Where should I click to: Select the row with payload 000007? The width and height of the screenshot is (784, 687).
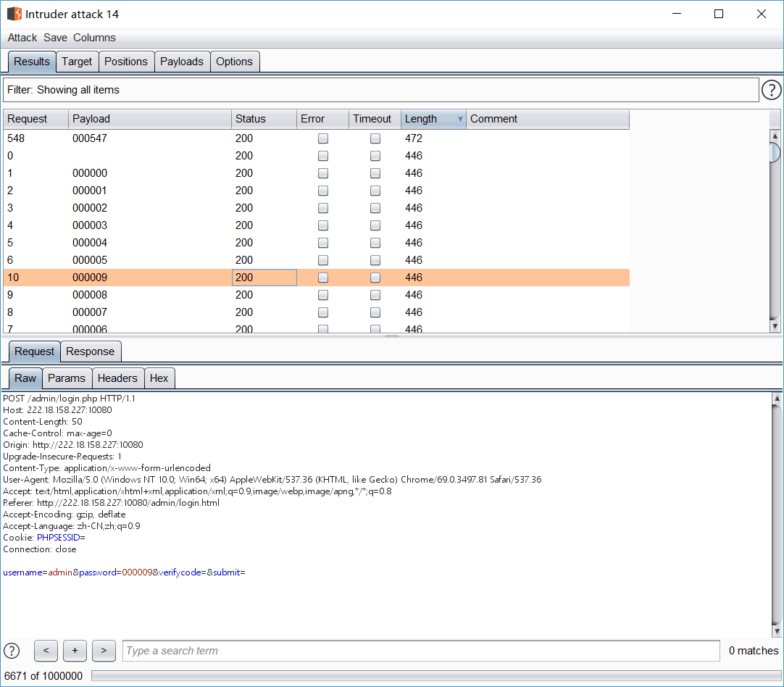point(316,312)
